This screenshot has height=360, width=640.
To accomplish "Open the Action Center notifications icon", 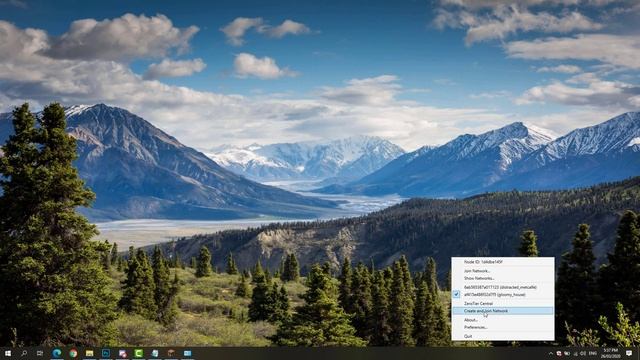I will 629,353.
